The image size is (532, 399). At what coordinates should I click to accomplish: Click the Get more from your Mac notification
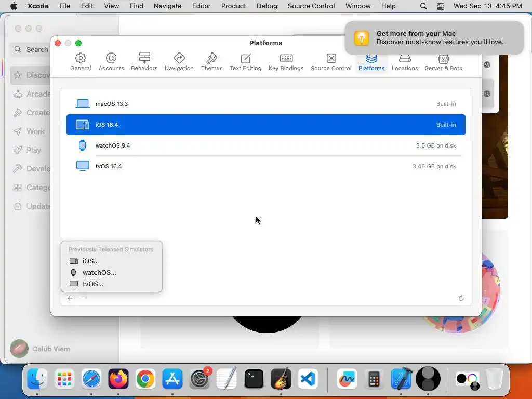(434, 37)
